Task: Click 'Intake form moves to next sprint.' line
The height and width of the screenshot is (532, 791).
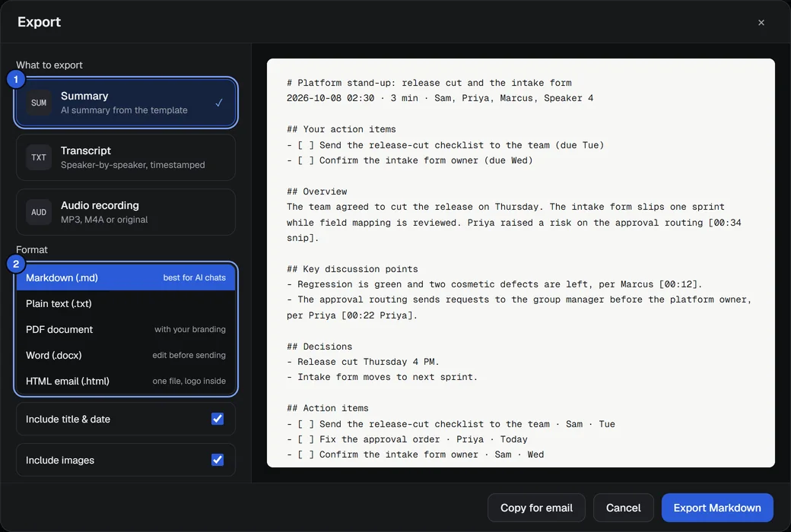Action: (382, 377)
